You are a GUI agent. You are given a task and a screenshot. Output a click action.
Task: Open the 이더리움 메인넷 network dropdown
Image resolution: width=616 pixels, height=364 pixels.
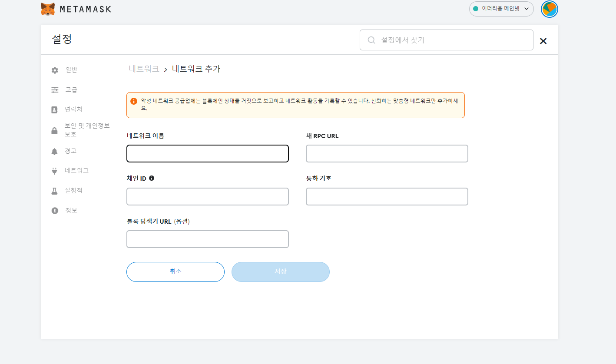(500, 9)
